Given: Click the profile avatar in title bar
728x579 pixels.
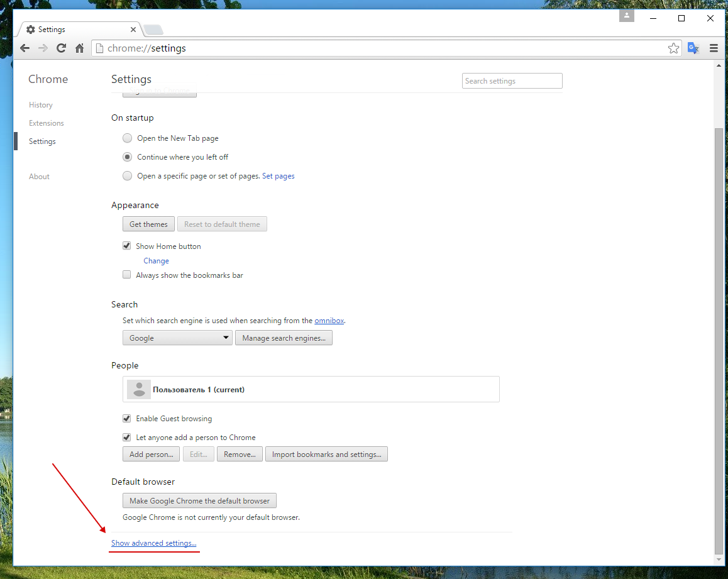Looking at the screenshot, I should click(x=626, y=16).
